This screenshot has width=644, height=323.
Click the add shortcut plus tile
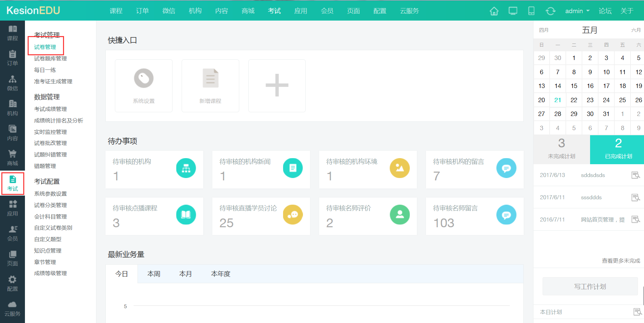pos(277,86)
